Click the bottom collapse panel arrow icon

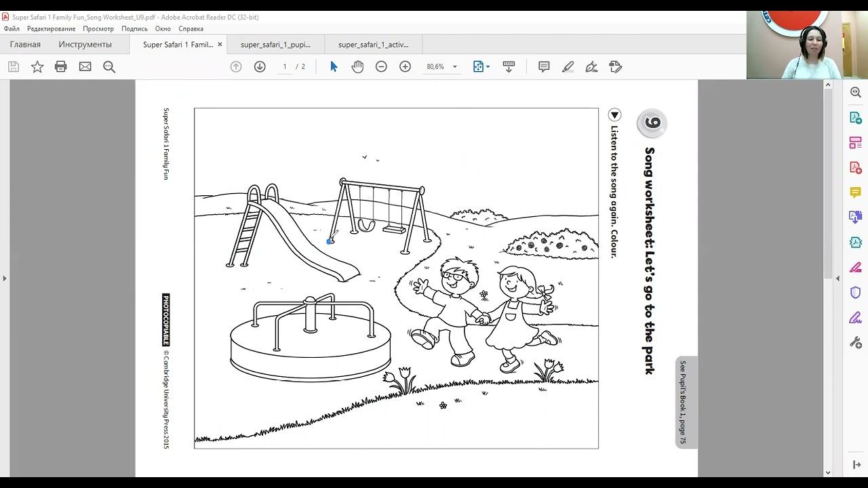856,464
